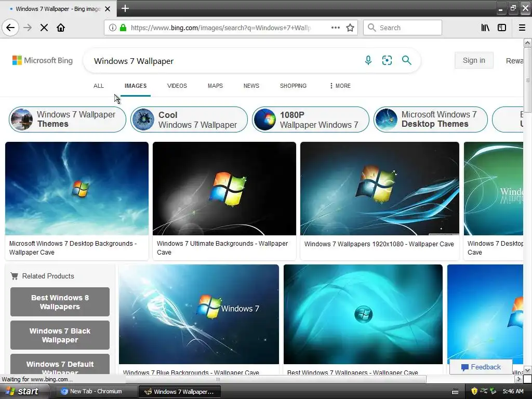
Task: Click Microsoft Windows 7 Desktop Backgrounds caption
Action: point(73,248)
